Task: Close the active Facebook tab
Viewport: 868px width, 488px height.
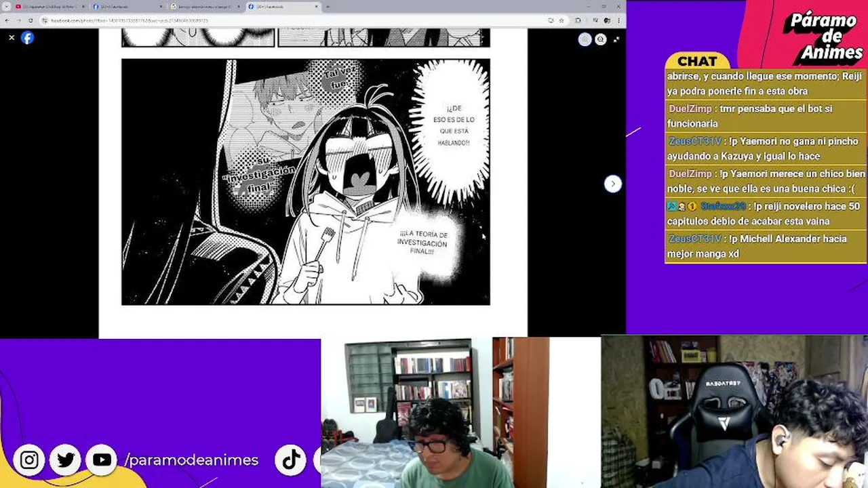Action: (x=315, y=7)
